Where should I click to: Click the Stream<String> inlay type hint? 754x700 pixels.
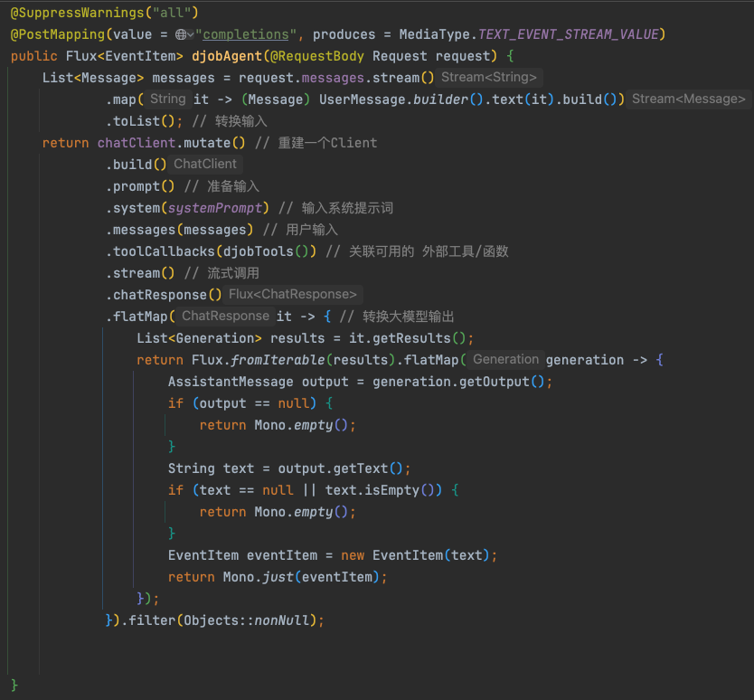(489, 78)
